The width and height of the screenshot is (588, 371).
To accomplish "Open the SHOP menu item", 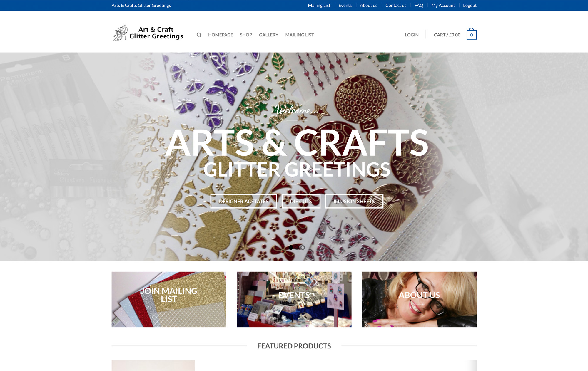I will click(x=246, y=35).
